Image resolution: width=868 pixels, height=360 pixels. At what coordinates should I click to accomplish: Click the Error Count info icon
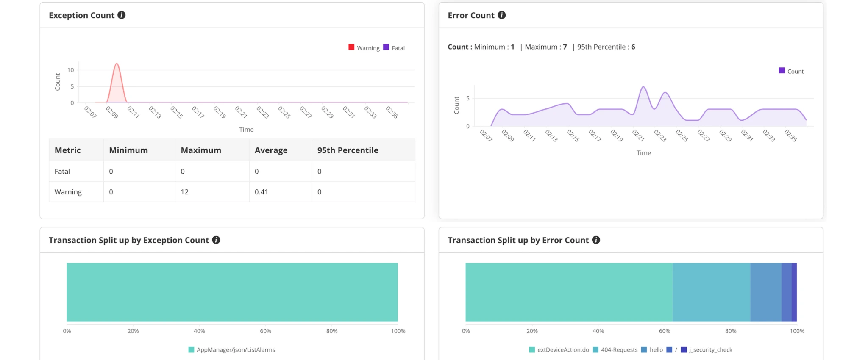501,15
